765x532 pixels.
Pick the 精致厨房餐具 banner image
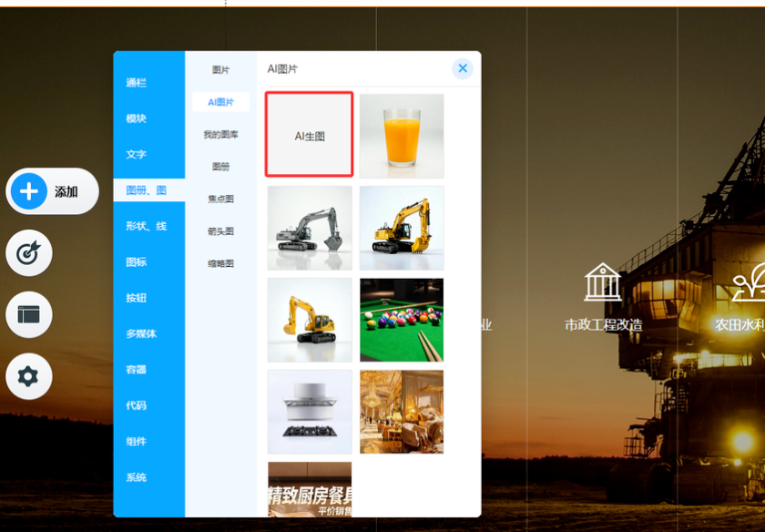(310, 489)
